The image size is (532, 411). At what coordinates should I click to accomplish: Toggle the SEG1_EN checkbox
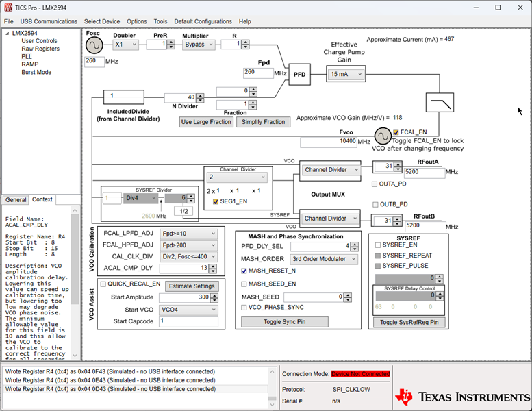pyautogui.click(x=216, y=201)
